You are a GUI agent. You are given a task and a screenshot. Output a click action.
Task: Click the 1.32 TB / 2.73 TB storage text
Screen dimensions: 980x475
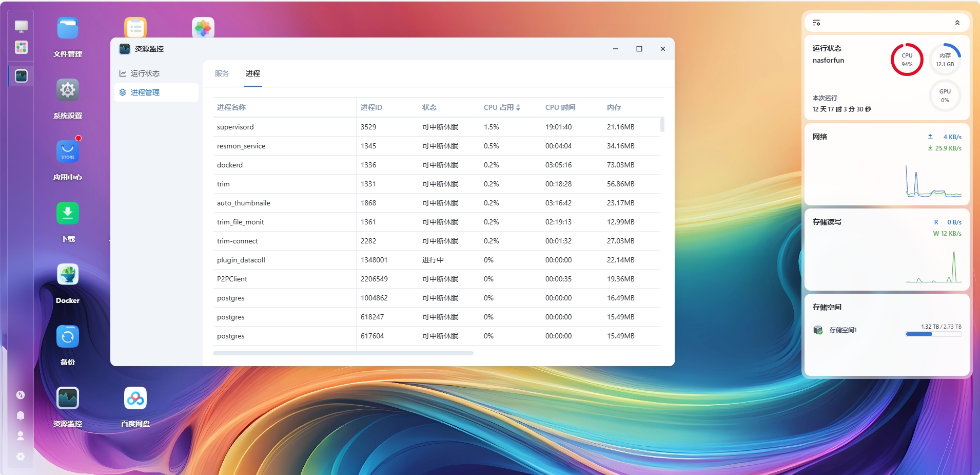[941, 327]
